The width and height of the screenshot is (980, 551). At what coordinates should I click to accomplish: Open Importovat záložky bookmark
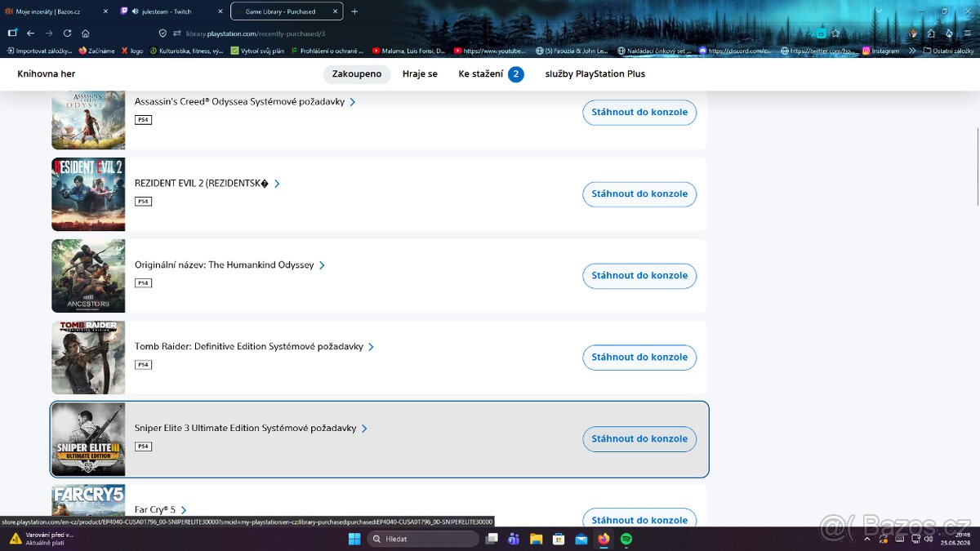(38, 51)
